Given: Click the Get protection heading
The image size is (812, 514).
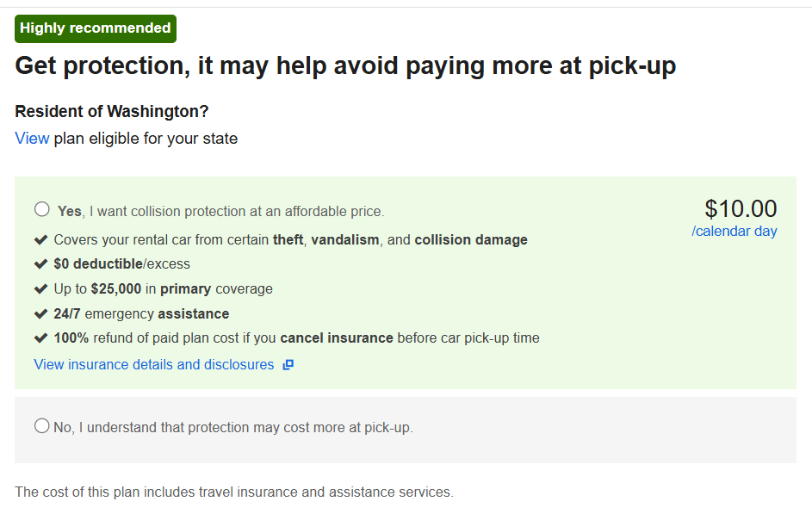Looking at the screenshot, I should tap(345, 66).
